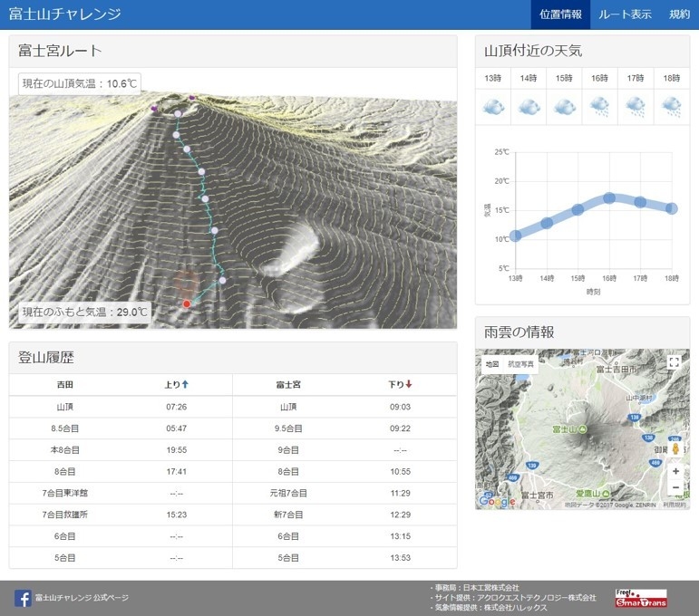Click the 13時 cloudy weather icon
This screenshot has width=699, height=616.
coord(493,107)
